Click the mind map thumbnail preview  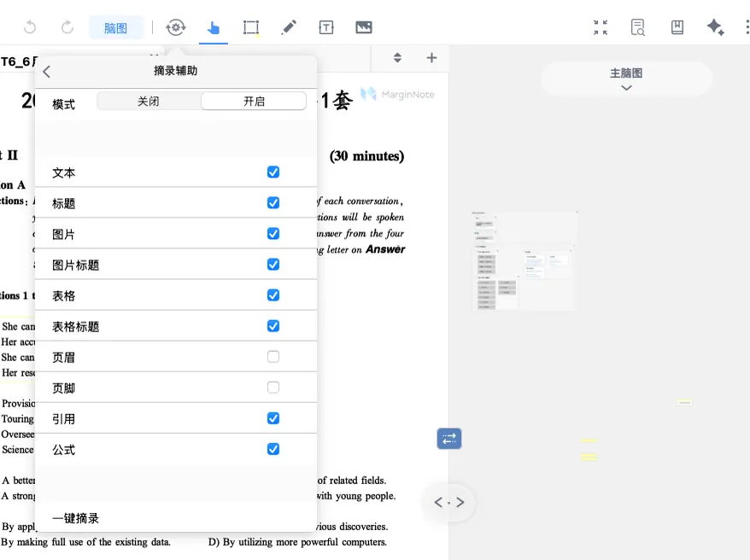[524, 261]
